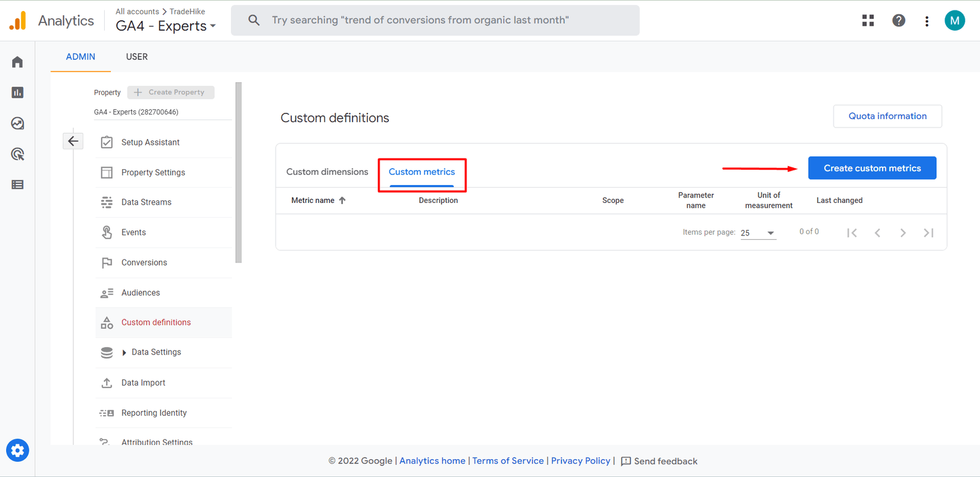Screen dimensions: 980x477
Task: Click the Data Settings database icon
Action: point(107,353)
